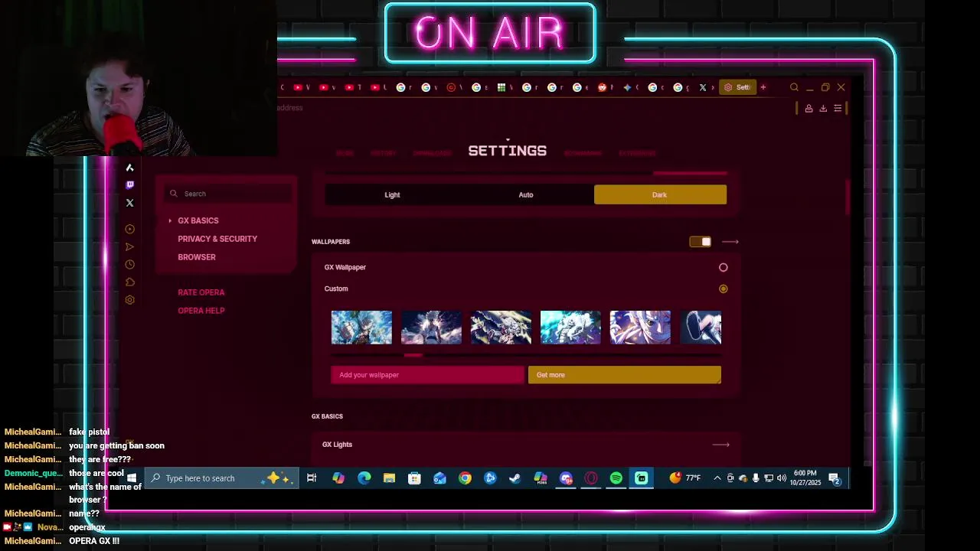Screen dimensions: 980x551
Task: Open the Extensions cube icon in sidebar
Action: click(x=129, y=282)
